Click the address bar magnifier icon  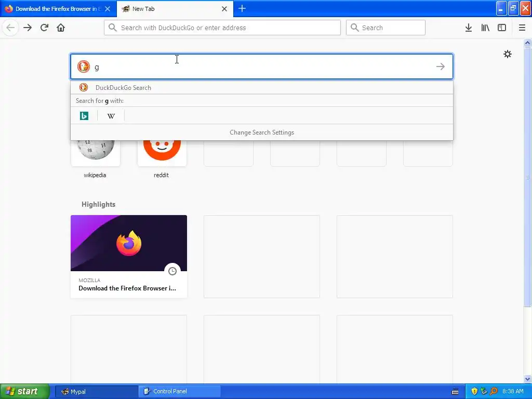pyautogui.click(x=112, y=28)
